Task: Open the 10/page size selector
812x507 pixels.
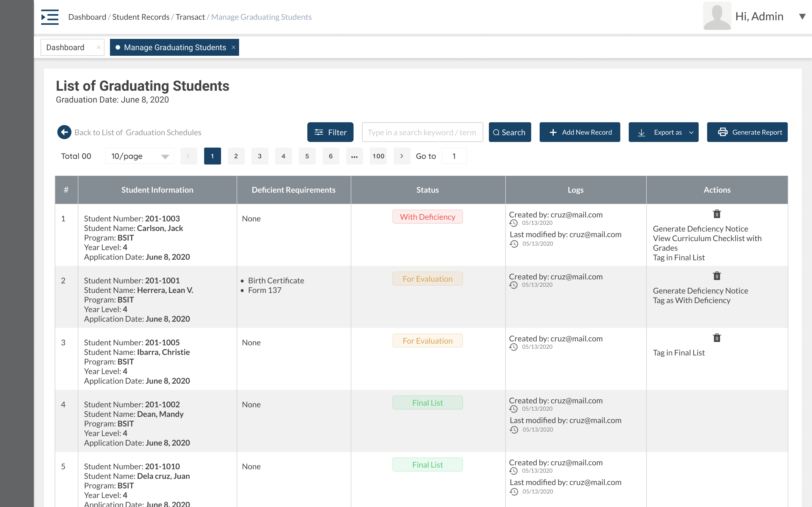Action: click(x=140, y=156)
